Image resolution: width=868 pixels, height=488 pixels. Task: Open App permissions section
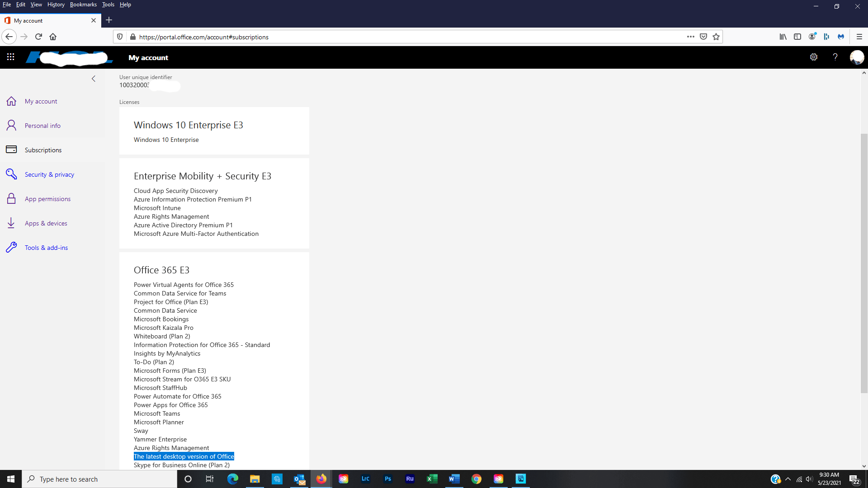point(47,199)
